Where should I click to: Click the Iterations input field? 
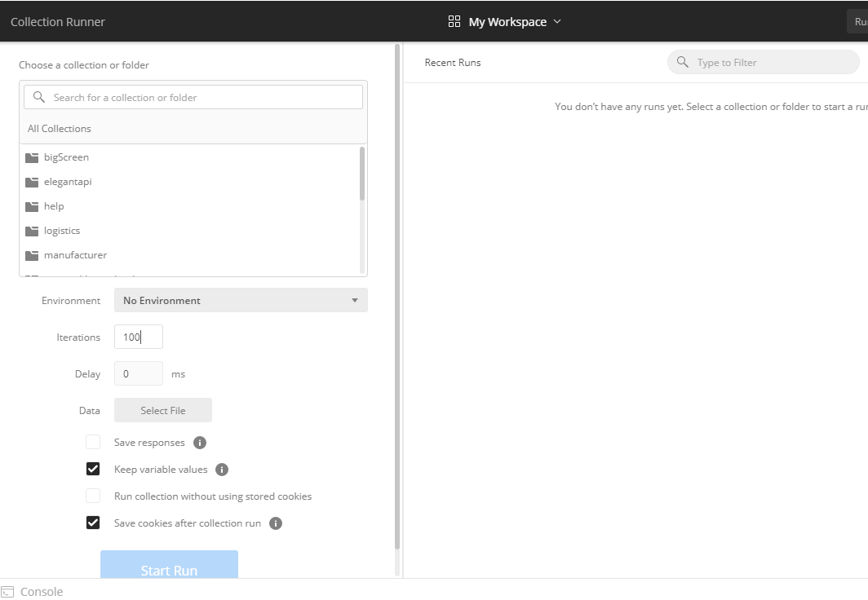click(x=139, y=337)
